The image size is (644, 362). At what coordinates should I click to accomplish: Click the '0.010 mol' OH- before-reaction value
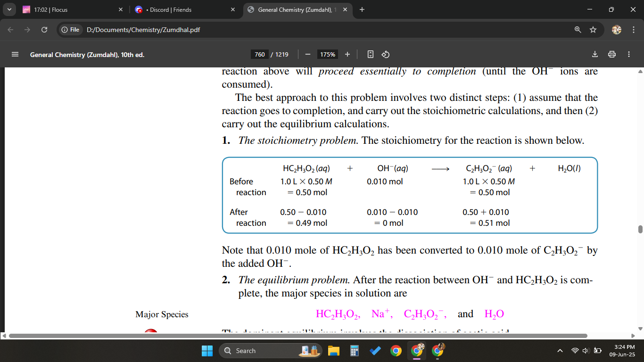coord(385,181)
